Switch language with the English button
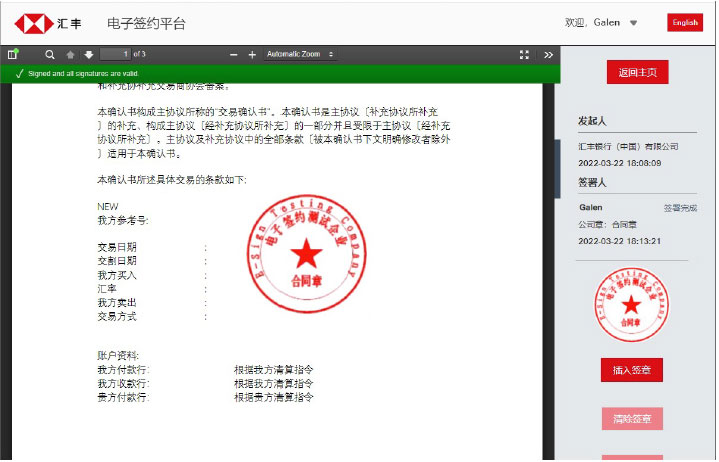719x462 pixels. pyautogui.click(x=685, y=23)
